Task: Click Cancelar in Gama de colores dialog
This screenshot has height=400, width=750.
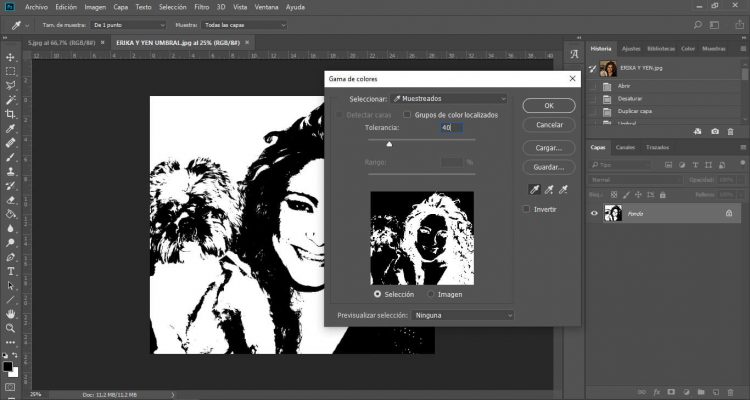Action: tap(549, 125)
